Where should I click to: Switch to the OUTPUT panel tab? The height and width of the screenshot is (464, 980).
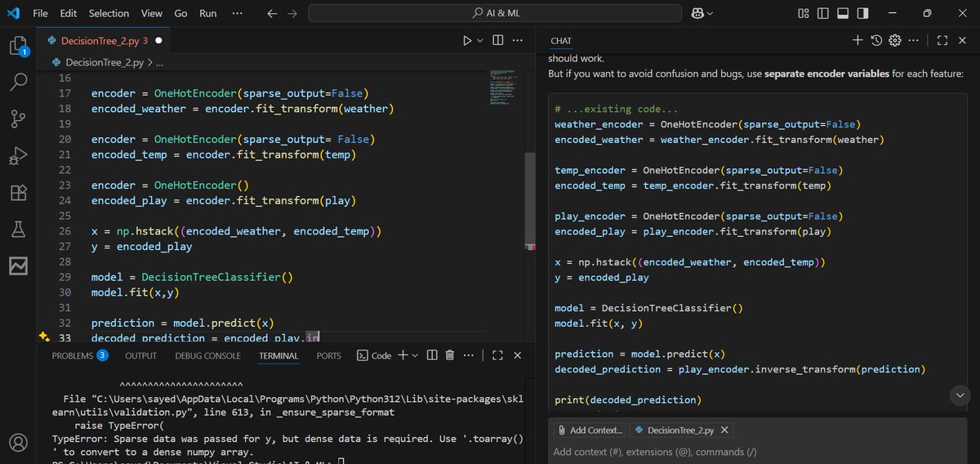pyautogui.click(x=140, y=355)
